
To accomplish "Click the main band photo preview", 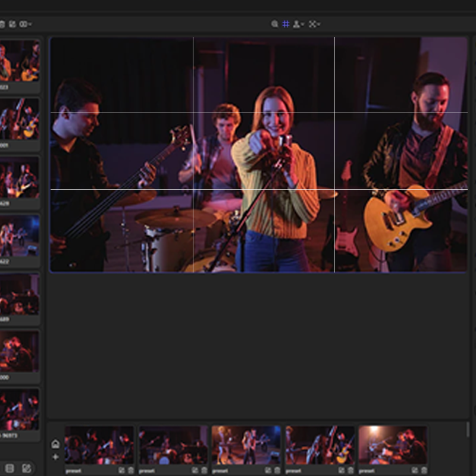I will pos(259,155).
